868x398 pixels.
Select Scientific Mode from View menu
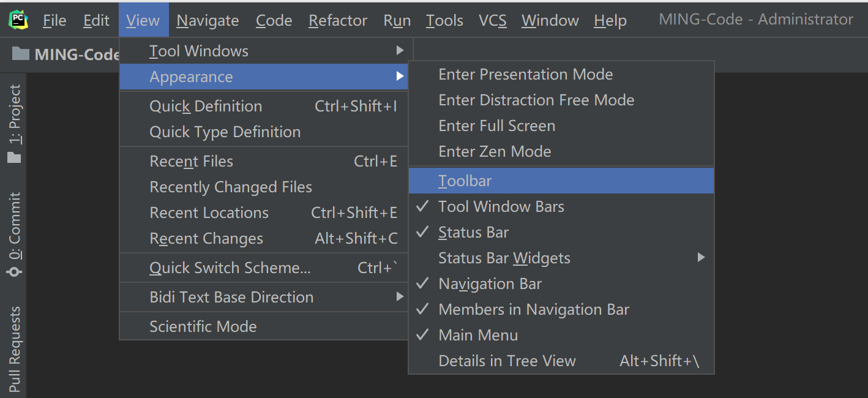coord(203,327)
